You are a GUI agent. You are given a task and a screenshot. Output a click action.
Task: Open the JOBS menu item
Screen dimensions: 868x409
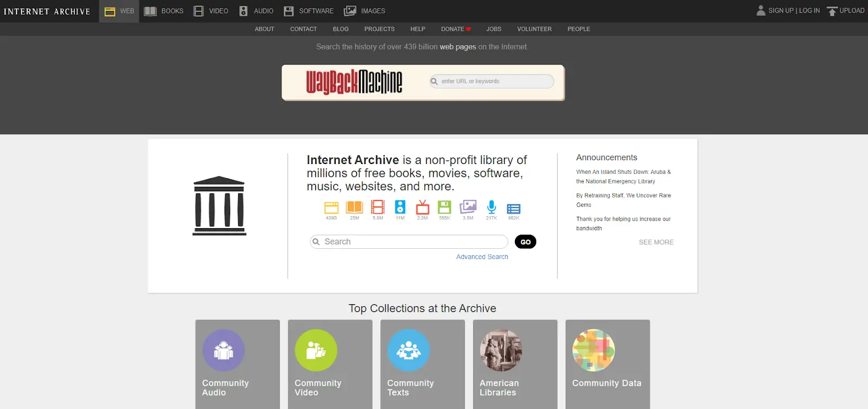[x=494, y=29]
